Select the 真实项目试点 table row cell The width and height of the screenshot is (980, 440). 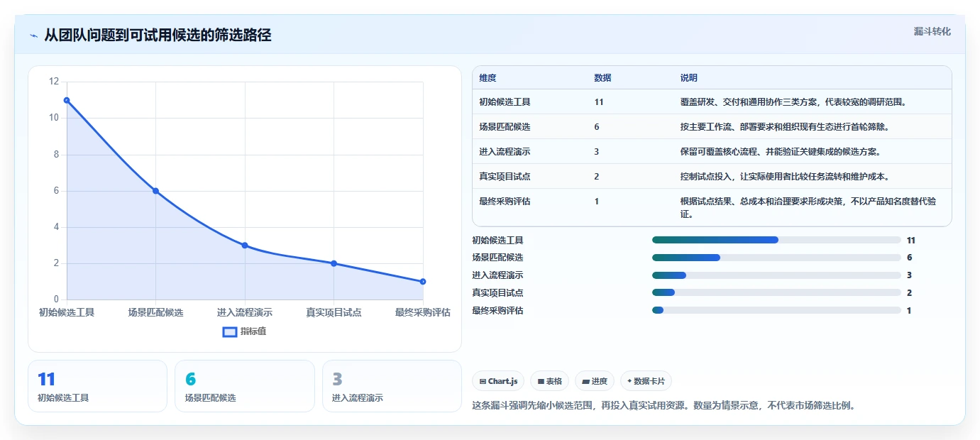(x=505, y=176)
